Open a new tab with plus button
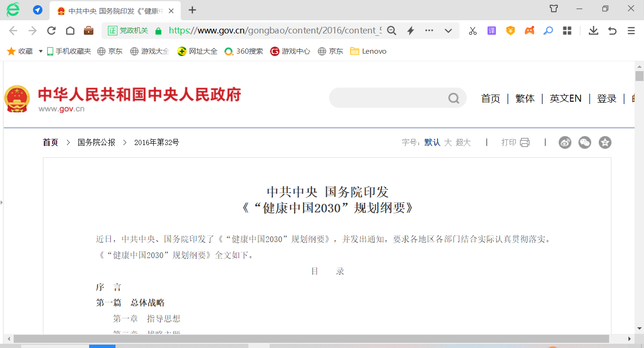This screenshot has width=644, height=348. pos(192,10)
